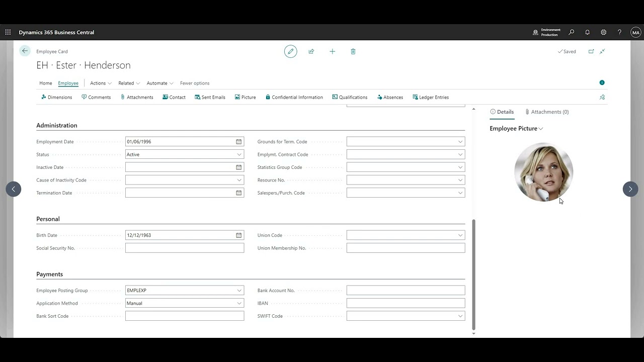Expand Emplymt. Contract Code dropdown
Screen dimensions: 644x362
(x=460, y=154)
